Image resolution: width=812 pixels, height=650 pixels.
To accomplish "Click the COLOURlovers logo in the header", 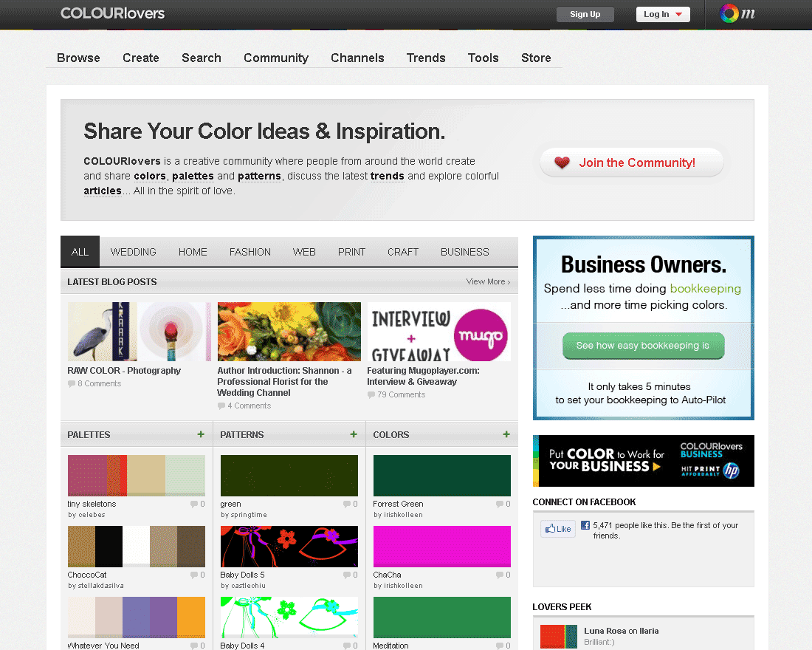I will [x=111, y=13].
